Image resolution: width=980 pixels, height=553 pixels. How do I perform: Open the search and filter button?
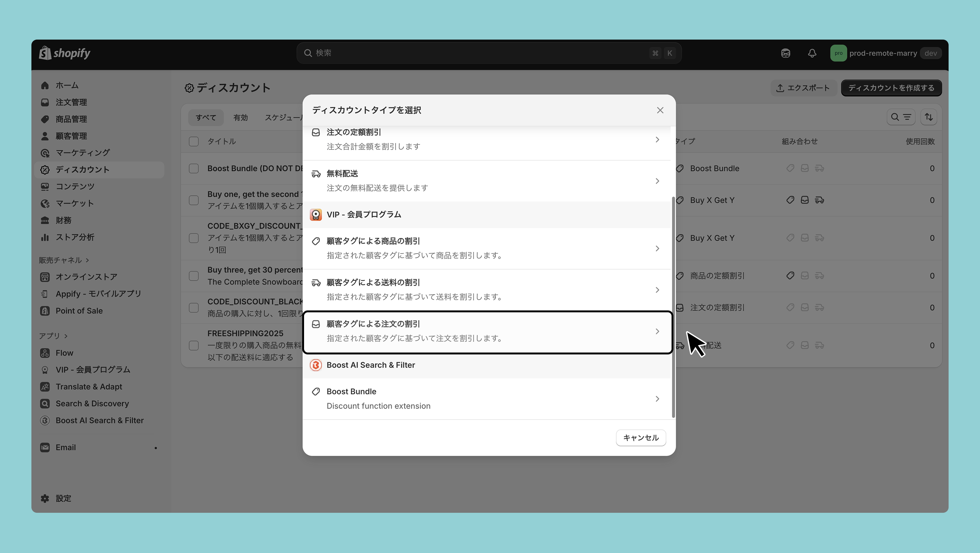click(x=901, y=117)
